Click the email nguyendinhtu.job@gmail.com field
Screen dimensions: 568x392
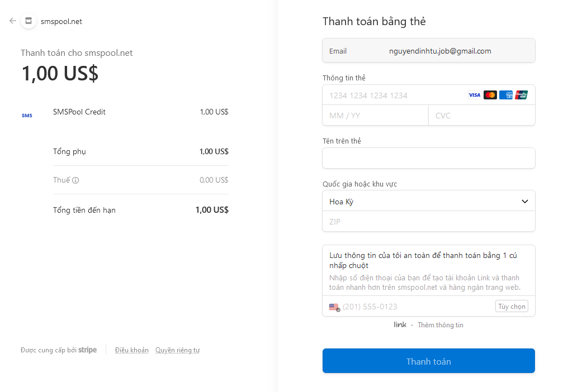tap(429, 50)
